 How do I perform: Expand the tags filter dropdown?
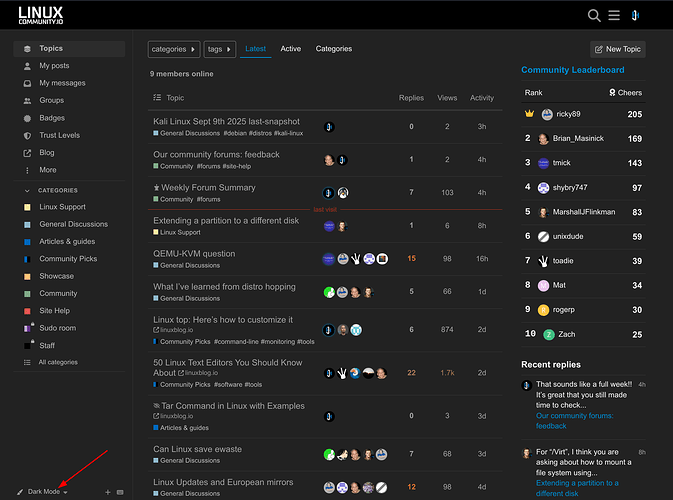(219, 49)
